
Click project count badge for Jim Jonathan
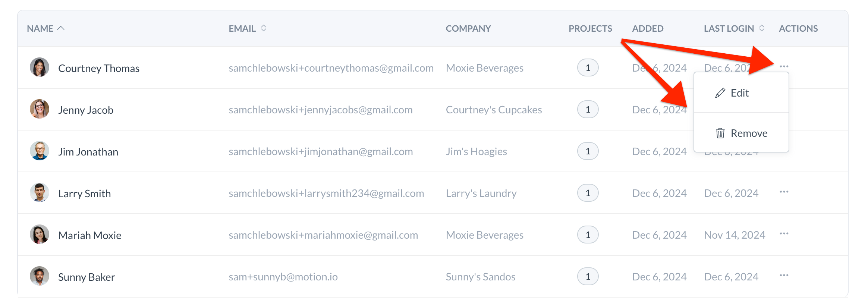pyautogui.click(x=588, y=151)
